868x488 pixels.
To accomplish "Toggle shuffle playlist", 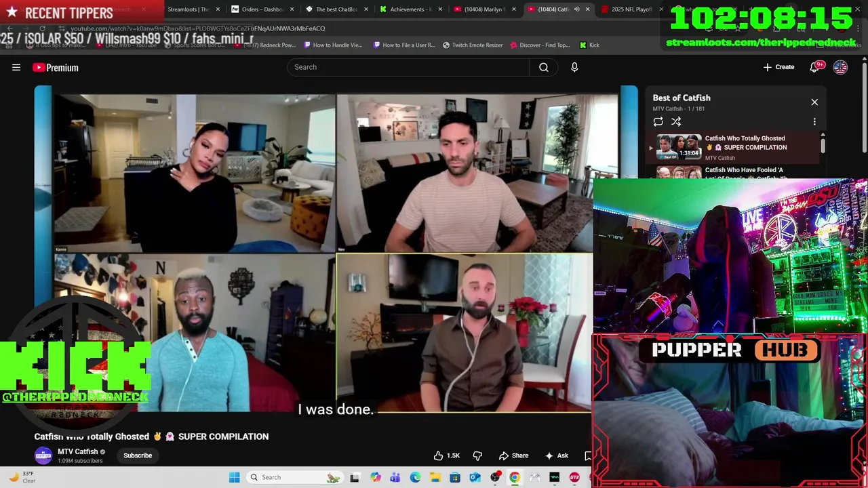I will pyautogui.click(x=676, y=122).
